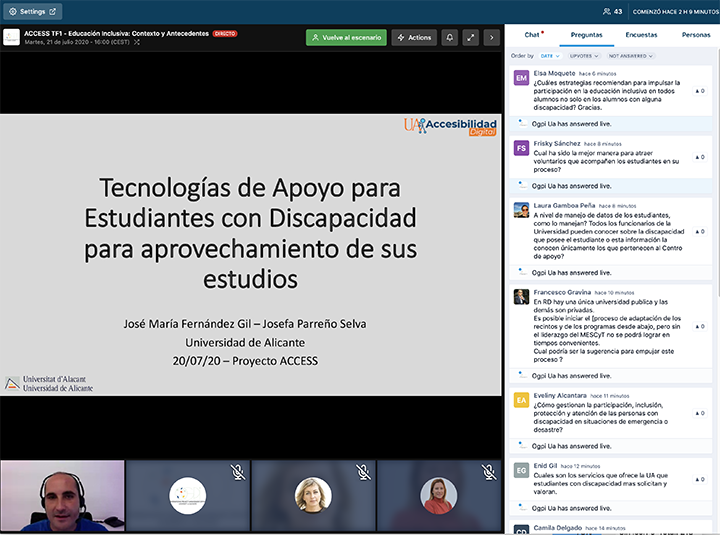
Task: Click the name Enid Gil
Action: coord(545,466)
